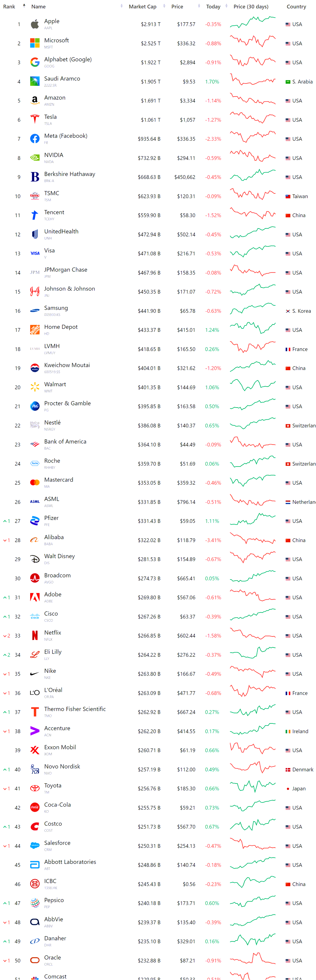Open the Berkshire Hathaway company page
This screenshot has height=980, width=316.
[x=70, y=174]
